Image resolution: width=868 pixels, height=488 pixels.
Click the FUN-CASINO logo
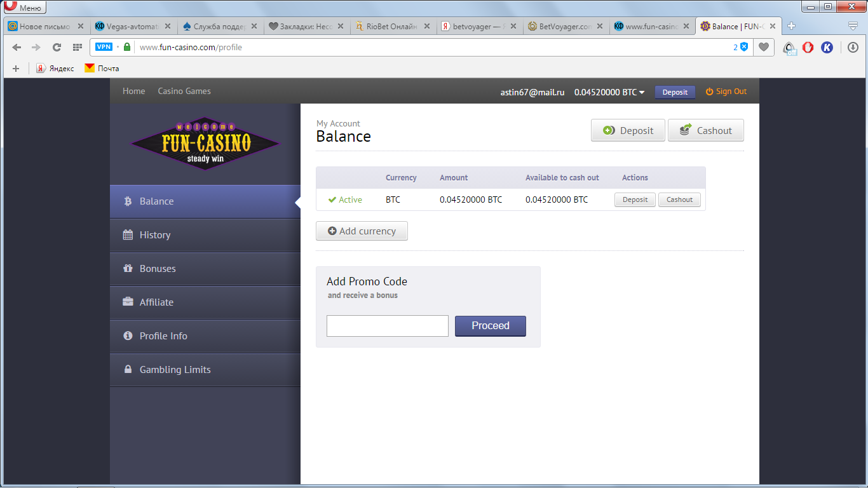[205, 144]
